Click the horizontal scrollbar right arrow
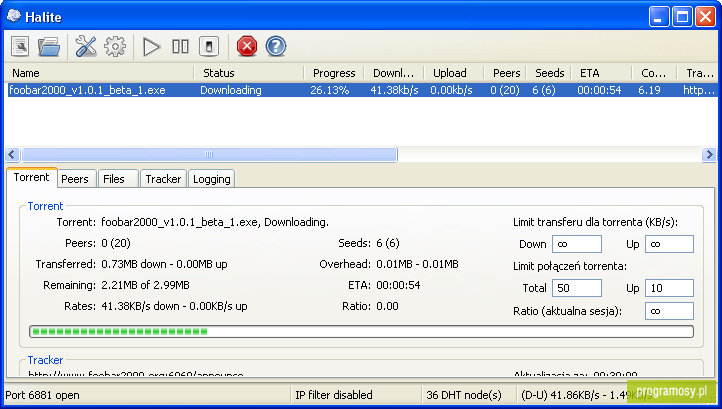 click(709, 154)
